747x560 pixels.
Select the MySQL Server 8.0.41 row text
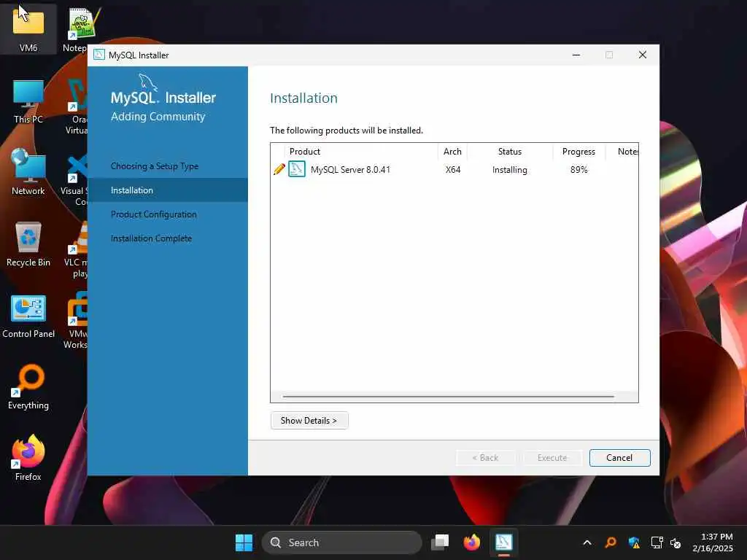pos(350,169)
